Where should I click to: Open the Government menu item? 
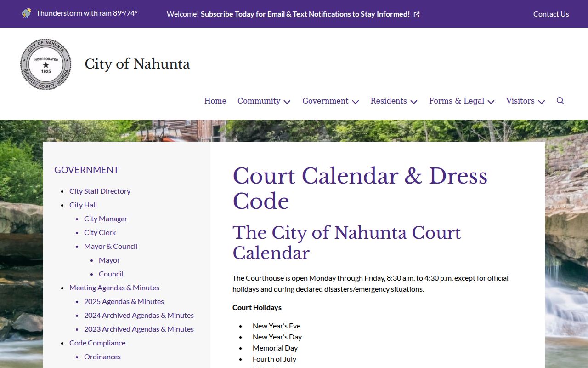[x=325, y=101]
